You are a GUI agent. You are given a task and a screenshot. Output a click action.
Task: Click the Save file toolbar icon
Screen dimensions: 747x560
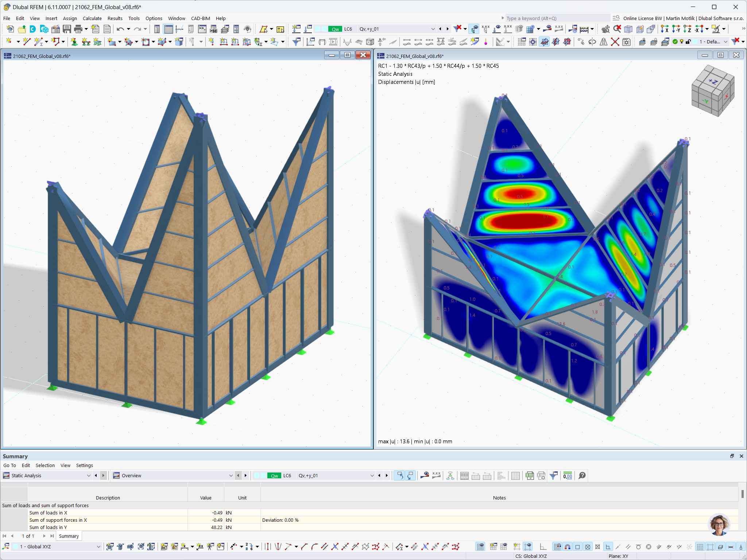pos(67,29)
